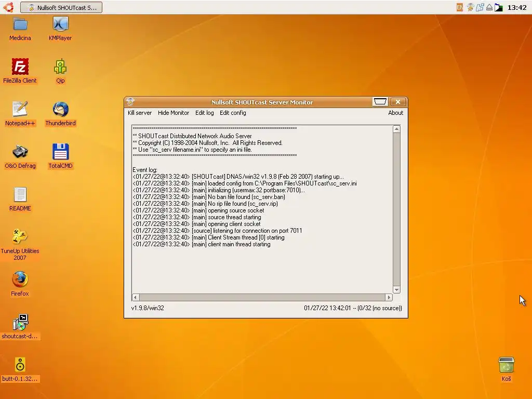
Task: Open the Notepad++ desktop icon
Action: pyautogui.click(x=20, y=109)
